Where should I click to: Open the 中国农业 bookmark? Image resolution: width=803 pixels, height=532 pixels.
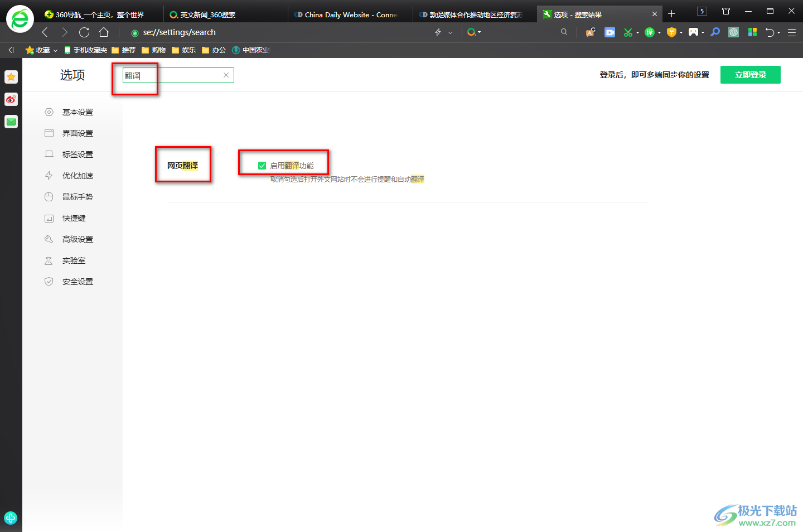251,50
